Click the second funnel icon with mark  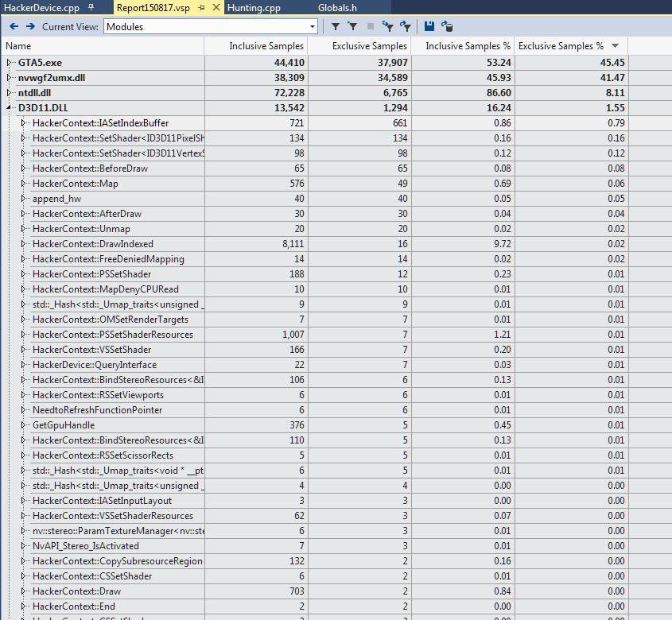pos(353,26)
